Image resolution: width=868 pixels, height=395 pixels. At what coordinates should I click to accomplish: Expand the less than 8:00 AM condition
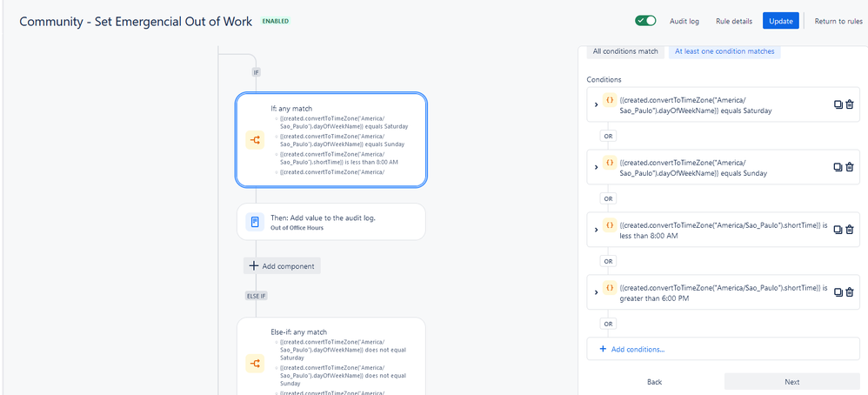(596, 230)
